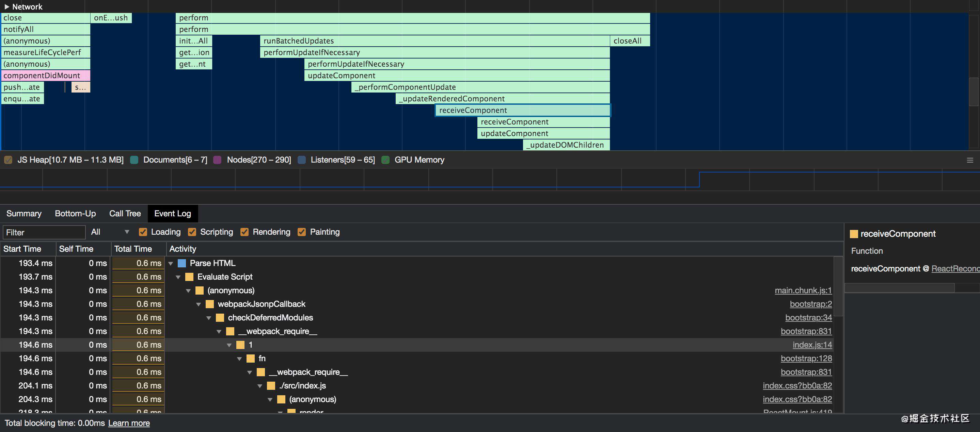The image size is (980, 432).
Task: Open the All duration dropdown
Action: (x=110, y=232)
